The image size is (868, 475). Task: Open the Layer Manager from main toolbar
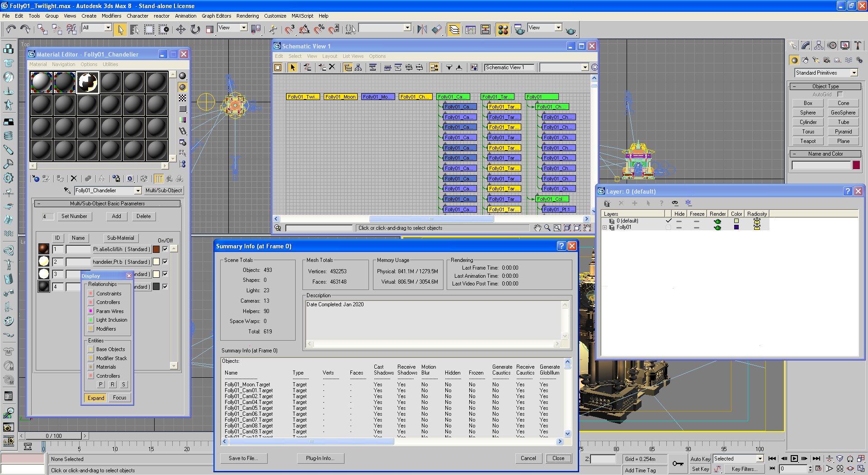(x=454, y=29)
